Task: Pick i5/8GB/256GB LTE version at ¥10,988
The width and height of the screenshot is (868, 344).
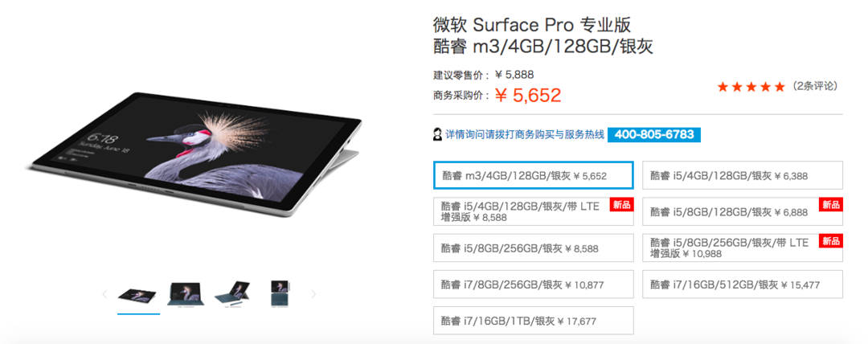Action: 742,248
